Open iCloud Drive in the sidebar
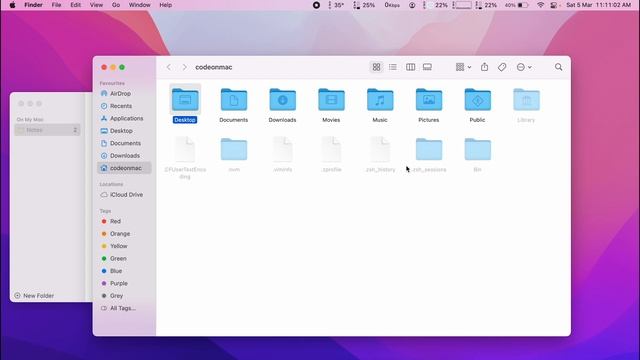The width and height of the screenshot is (640, 360). (x=124, y=195)
